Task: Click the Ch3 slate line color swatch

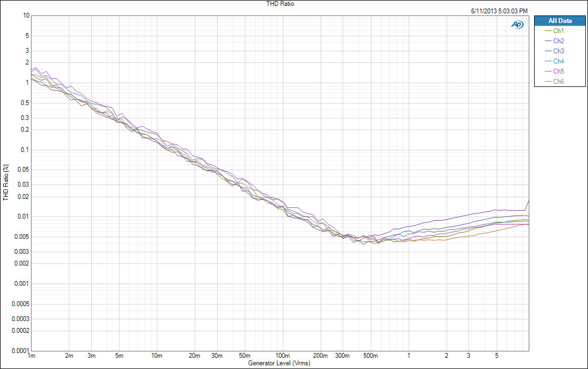Action: 548,51
